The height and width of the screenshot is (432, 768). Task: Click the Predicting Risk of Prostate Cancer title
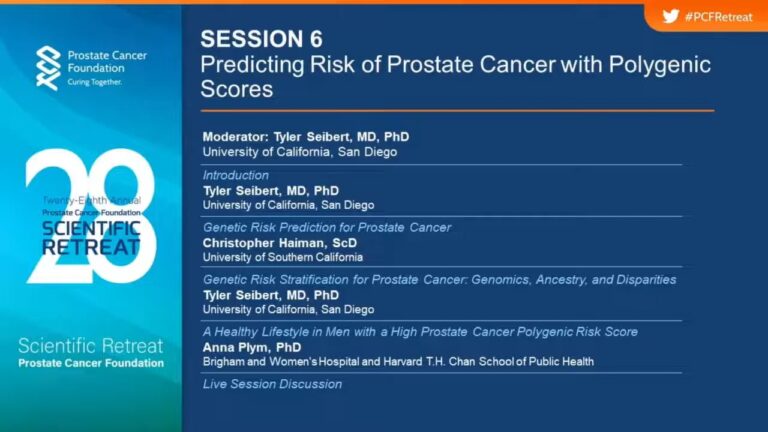pos(456,76)
